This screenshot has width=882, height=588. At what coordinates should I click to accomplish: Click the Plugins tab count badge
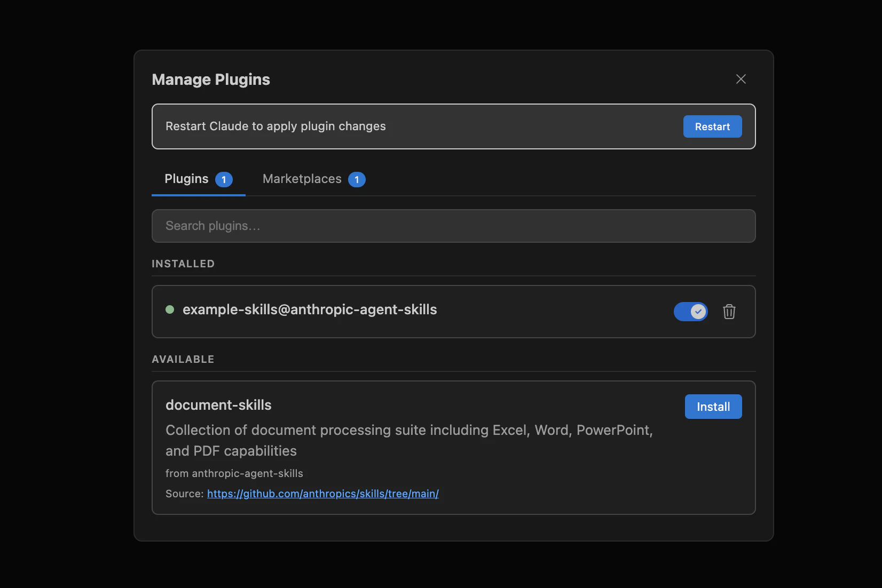pyautogui.click(x=224, y=180)
